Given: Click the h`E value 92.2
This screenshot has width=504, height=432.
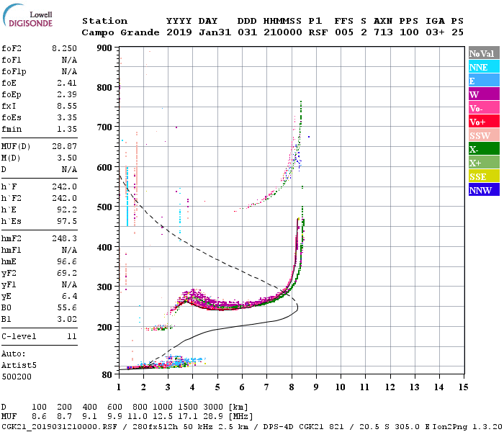Looking at the screenshot, I should [67, 210].
